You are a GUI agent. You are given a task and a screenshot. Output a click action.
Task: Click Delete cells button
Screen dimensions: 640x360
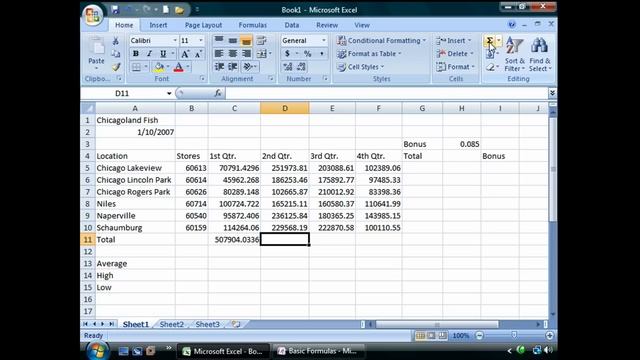(455, 53)
